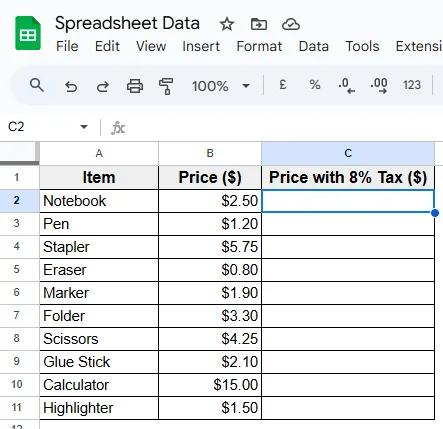Open the zoom 100% dropdown
Viewport: 443px width, 429px height.
pyautogui.click(x=221, y=86)
